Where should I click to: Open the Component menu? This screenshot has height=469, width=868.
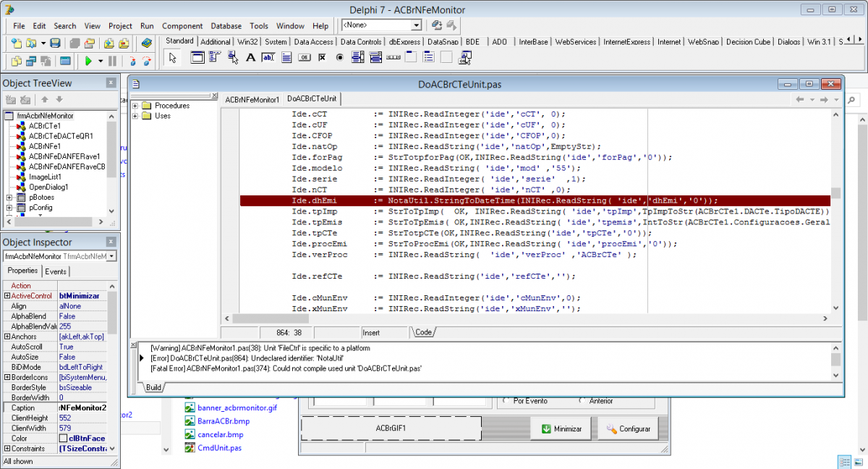tap(182, 26)
